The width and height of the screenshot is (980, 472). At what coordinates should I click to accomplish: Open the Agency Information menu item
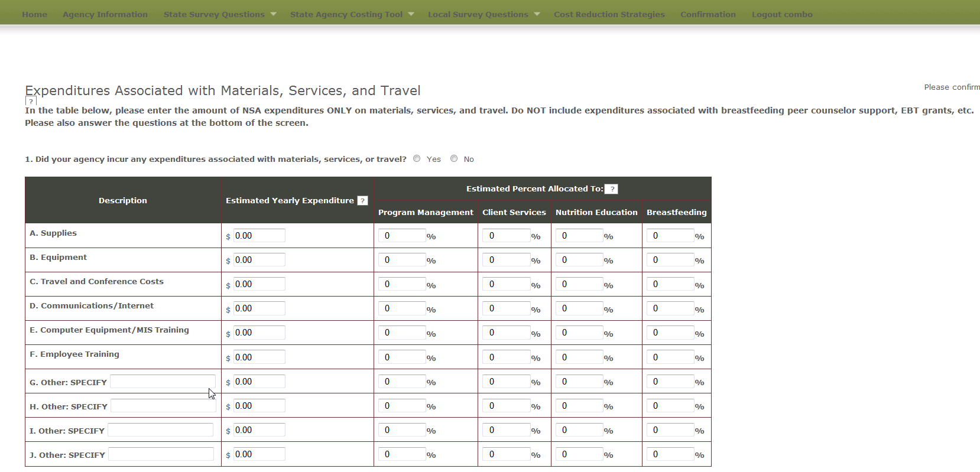(105, 14)
